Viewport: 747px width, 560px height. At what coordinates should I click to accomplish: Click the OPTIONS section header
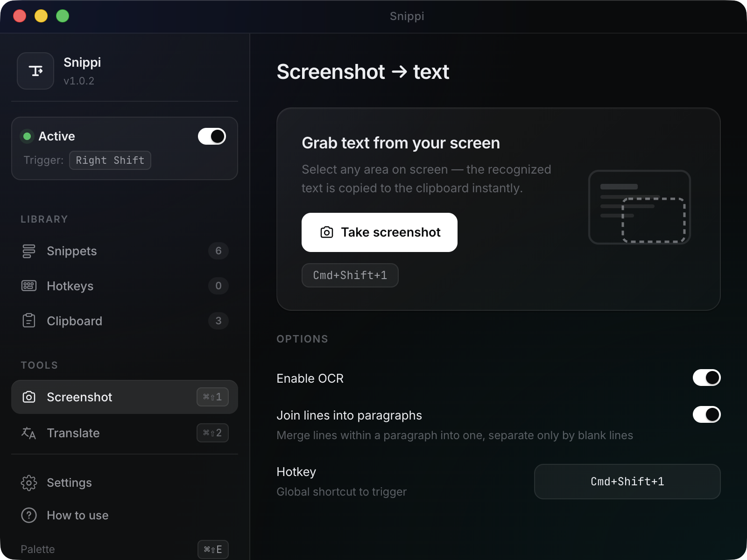coord(303,339)
